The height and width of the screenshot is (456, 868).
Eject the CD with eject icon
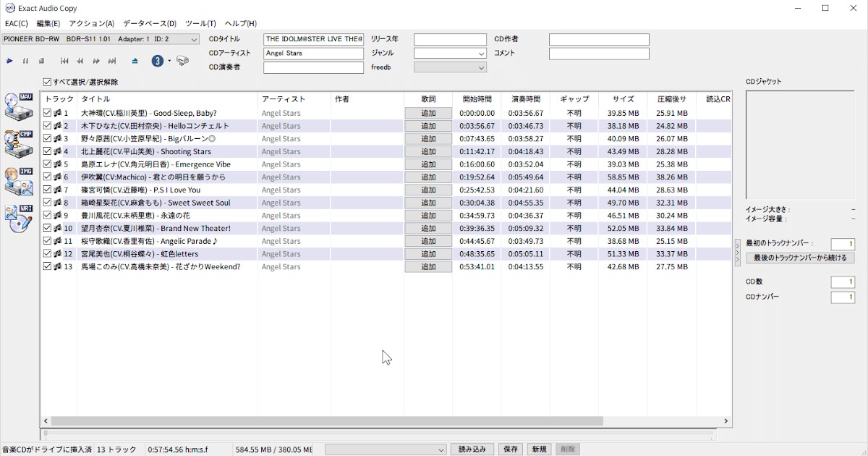tap(135, 62)
